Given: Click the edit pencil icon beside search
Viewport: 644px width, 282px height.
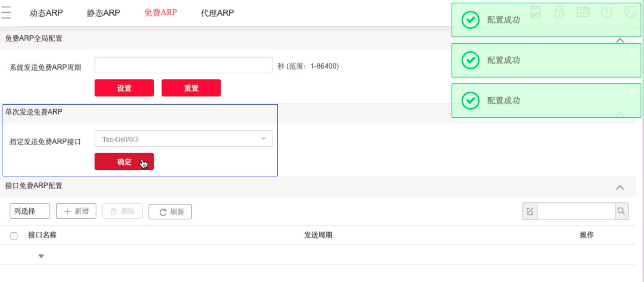Looking at the screenshot, I should 530,211.
